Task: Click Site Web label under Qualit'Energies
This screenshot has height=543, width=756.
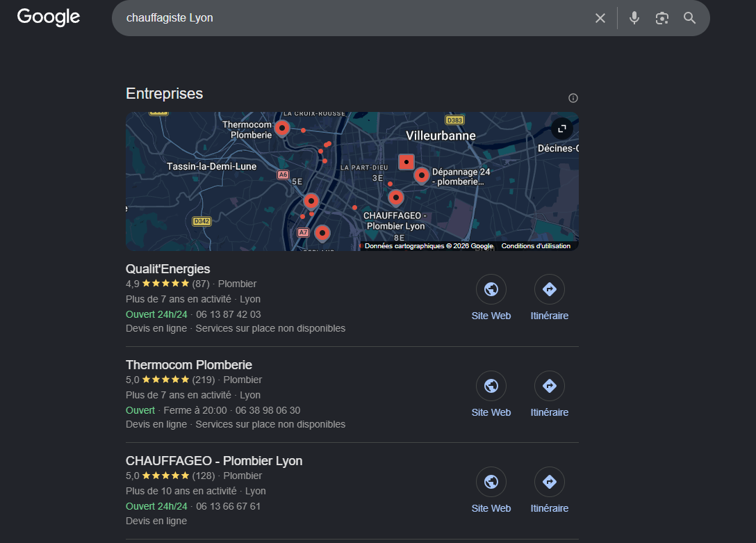Action: coord(491,316)
